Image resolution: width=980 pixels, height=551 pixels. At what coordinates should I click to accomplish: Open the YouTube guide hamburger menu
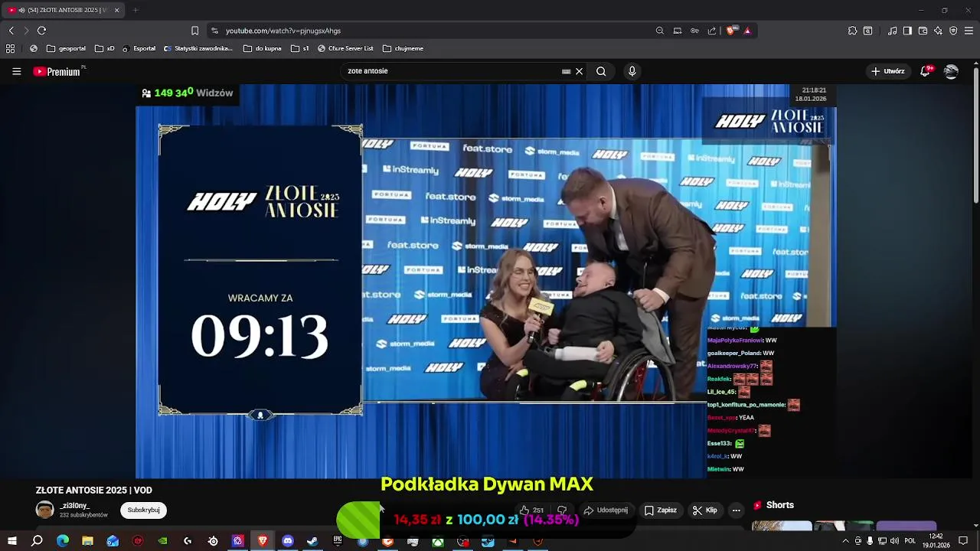[16, 71]
